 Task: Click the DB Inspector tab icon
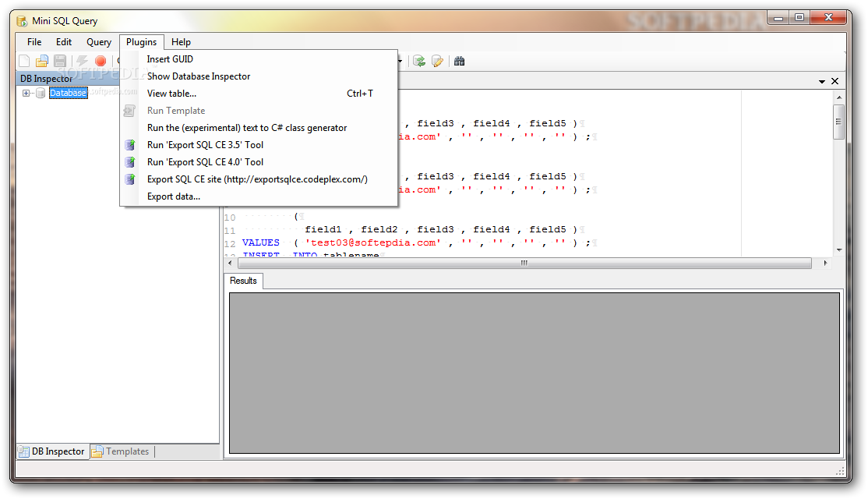[x=24, y=451]
